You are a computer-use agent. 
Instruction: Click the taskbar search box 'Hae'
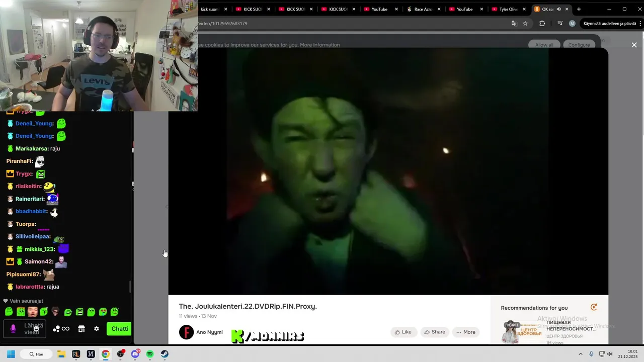point(35,354)
